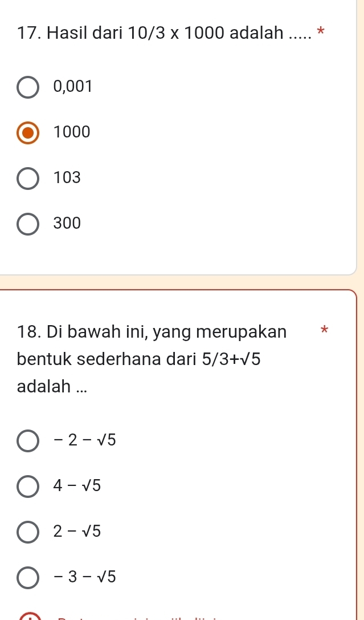Choose the radio circle beside 103
Image resolution: width=364 pixels, height=620 pixels.
coord(28,179)
